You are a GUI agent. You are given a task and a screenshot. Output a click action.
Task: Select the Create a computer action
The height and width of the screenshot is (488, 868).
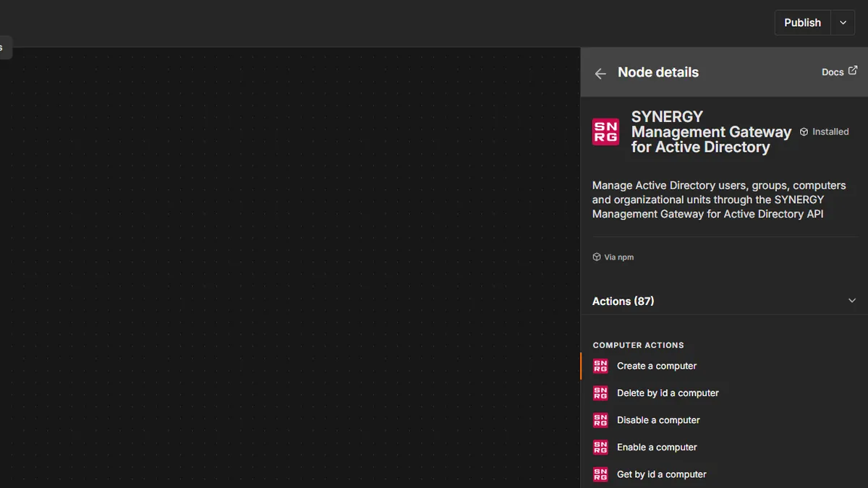point(724,366)
